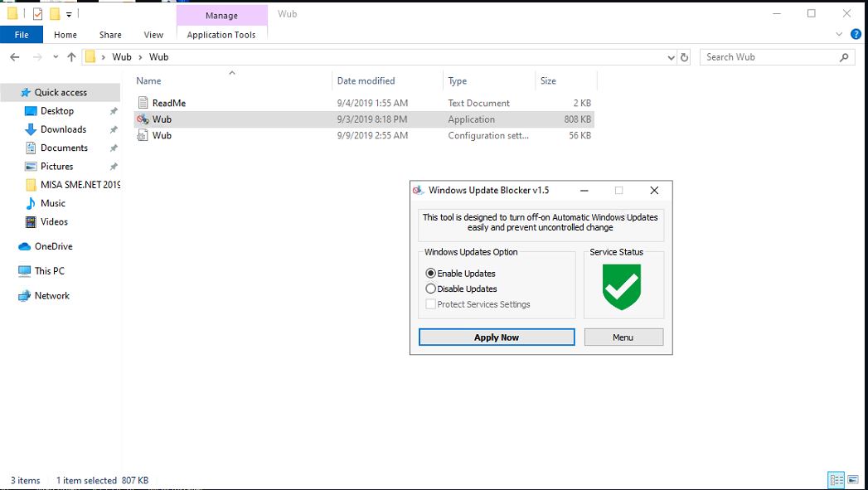868x490 pixels.
Task: Click the Configuration sett... type cell
Action: point(488,135)
